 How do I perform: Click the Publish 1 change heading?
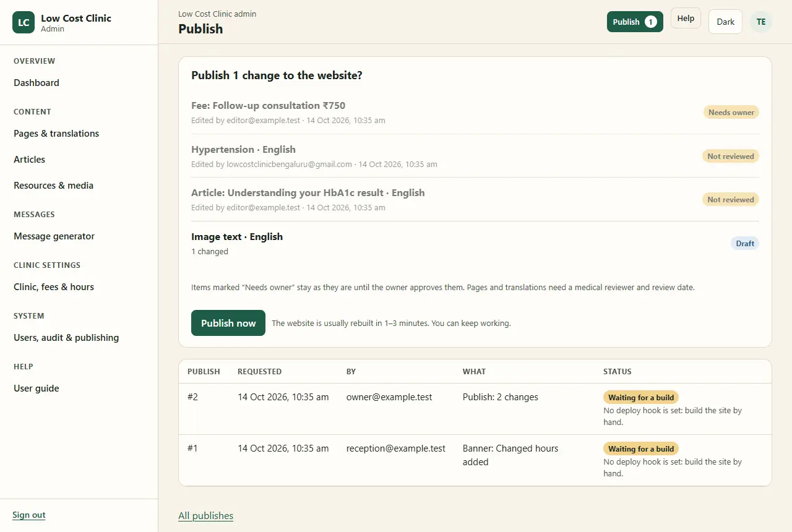tap(277, 75)
